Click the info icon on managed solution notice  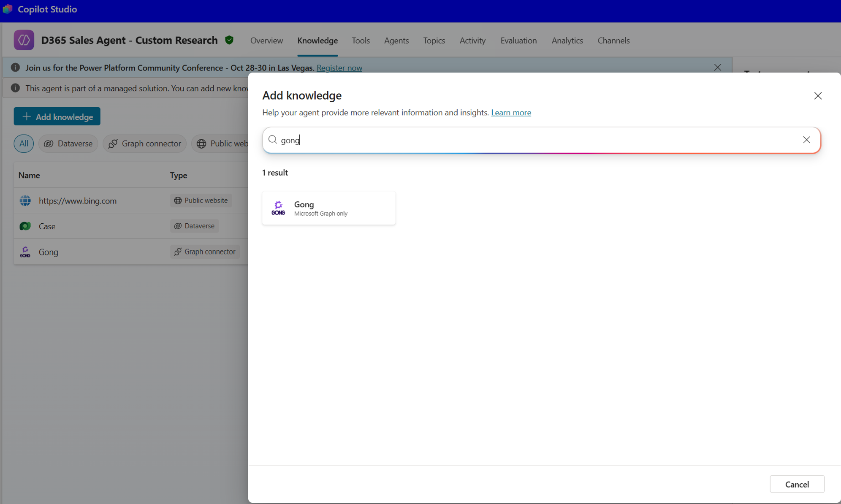15,88
